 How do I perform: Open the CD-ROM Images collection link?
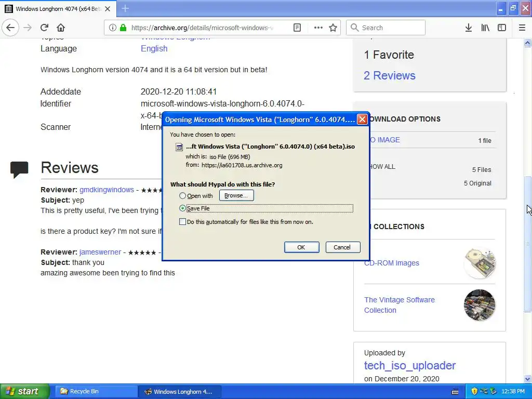point(392,263)
